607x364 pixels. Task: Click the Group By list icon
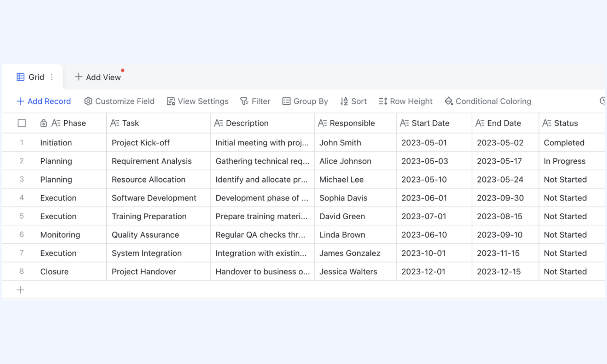point(286,101)
